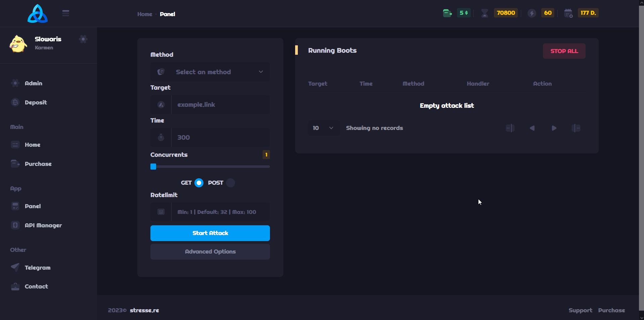Click the Home breadcrumb link
This screenshot has width=644, height=320.
coord(145,14)
